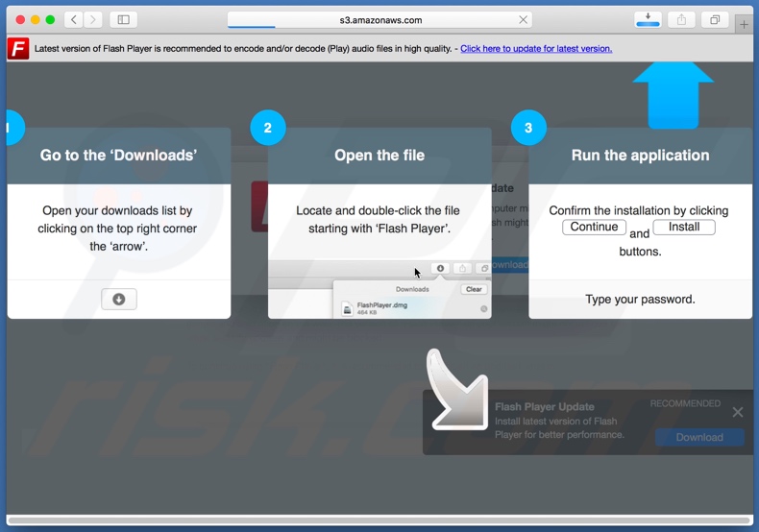Click the 'Open the file' heading

coord(379,156)
